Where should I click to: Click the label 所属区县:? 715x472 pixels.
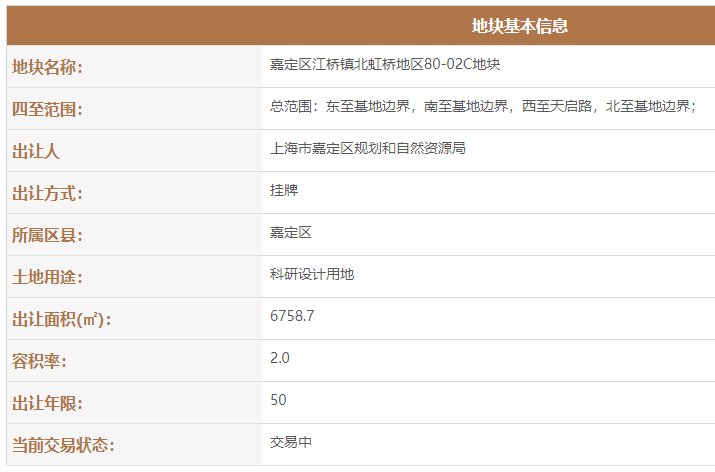point(47,235)
